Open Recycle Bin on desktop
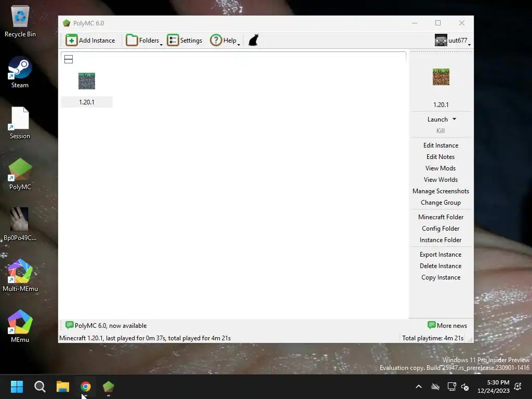The width and height of the screenshot is (532, 399). [20, 21]
